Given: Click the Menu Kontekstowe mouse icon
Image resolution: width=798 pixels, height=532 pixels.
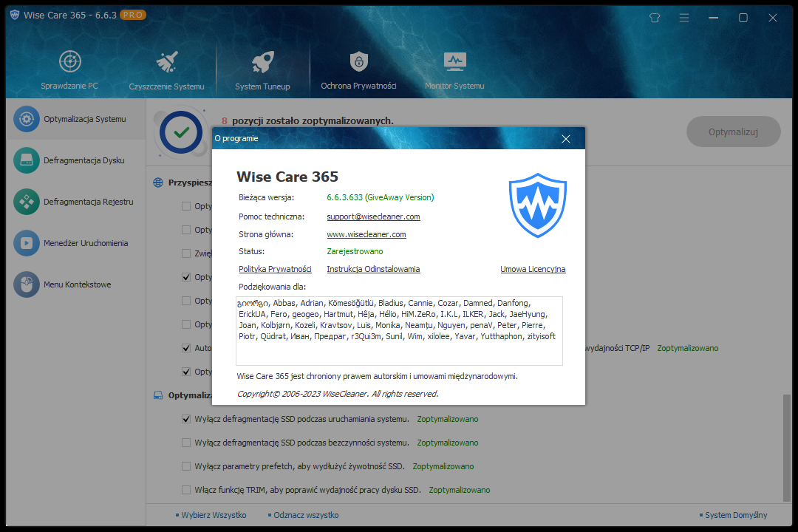Looking at the screenshot, I should 27,284.
